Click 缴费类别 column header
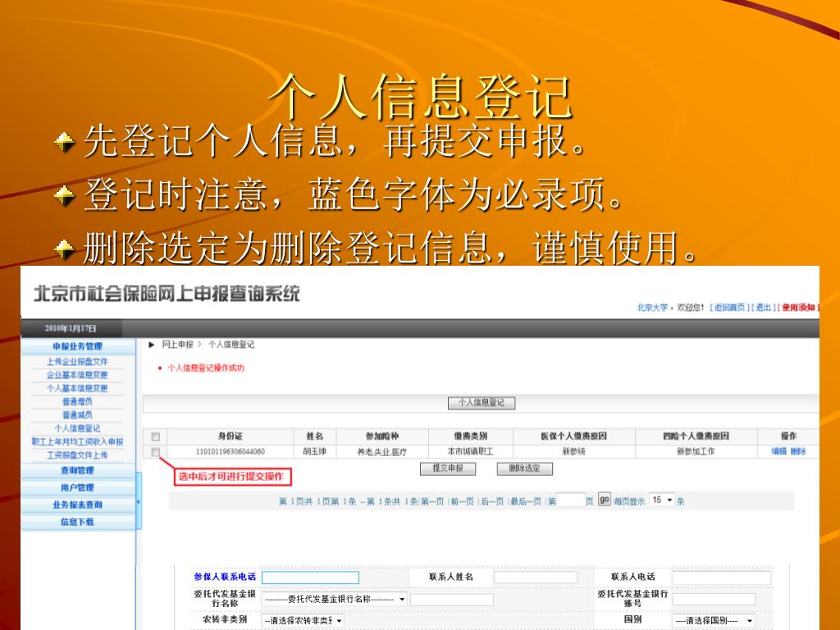This screenshot has height=630, width=840. coord(470,436)
